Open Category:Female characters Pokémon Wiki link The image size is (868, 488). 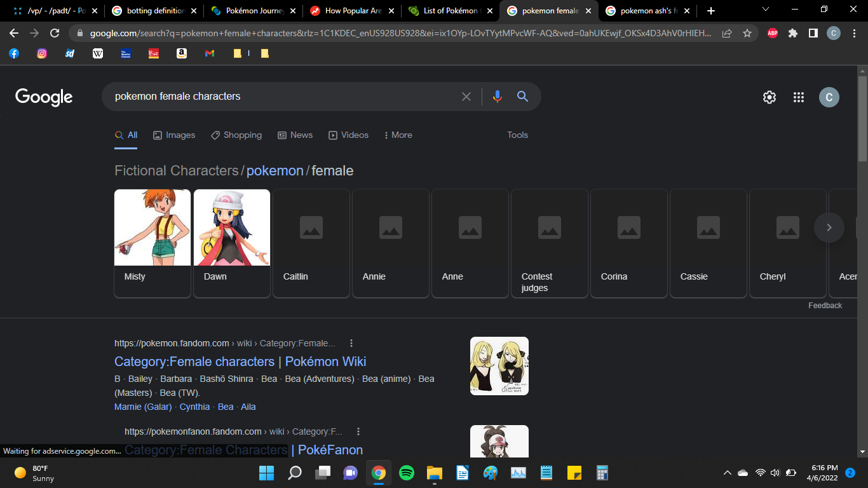[x=240, y=362]
